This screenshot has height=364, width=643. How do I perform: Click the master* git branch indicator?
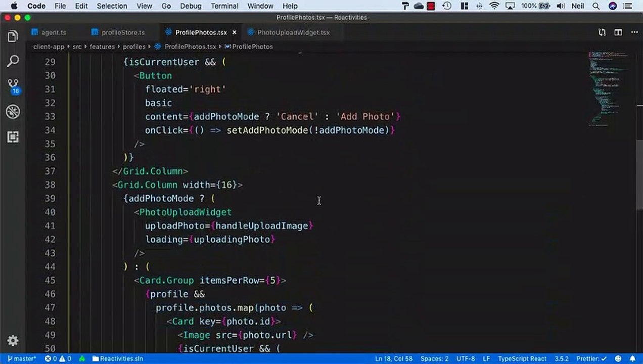(22, 358)
